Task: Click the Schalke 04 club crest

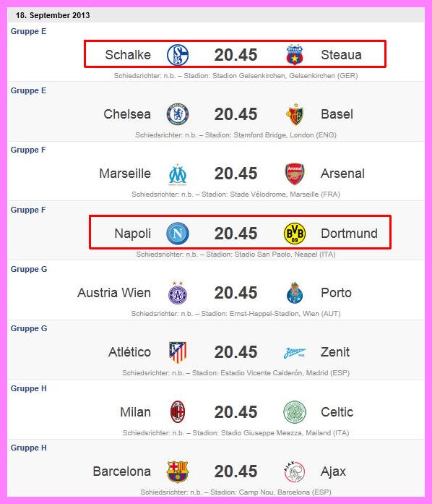Action: [x=178, y=55]
